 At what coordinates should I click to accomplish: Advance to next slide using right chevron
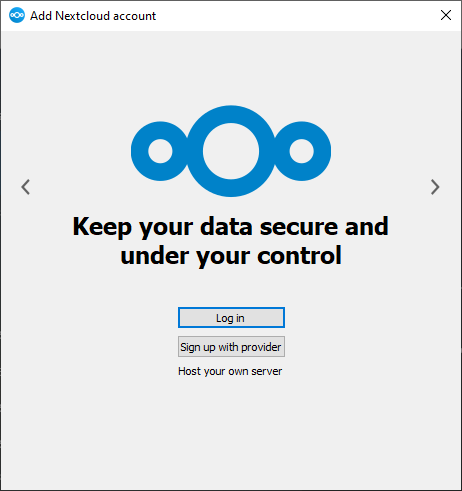(x=435, y=187)
